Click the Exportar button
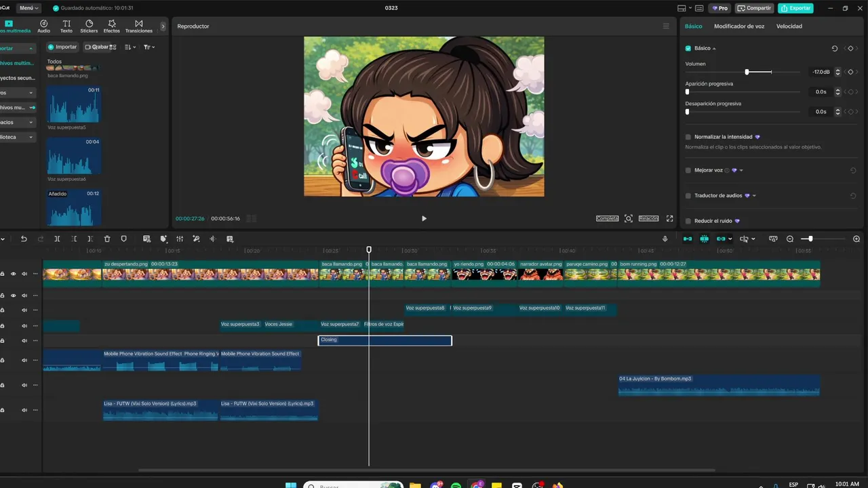 795,8
